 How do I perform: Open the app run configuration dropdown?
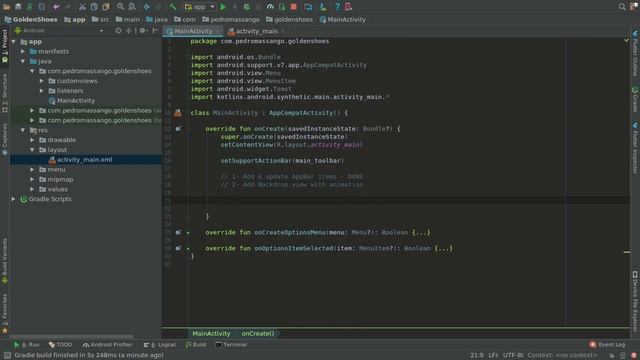coord(200,7)
